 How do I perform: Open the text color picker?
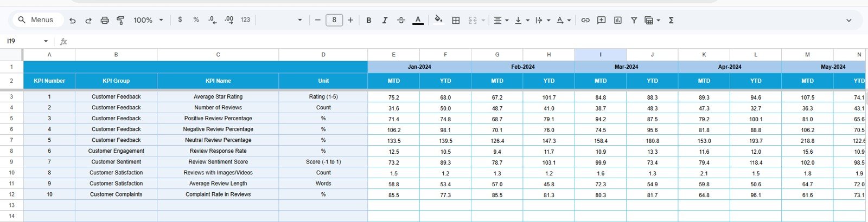(x=418, y=20)
